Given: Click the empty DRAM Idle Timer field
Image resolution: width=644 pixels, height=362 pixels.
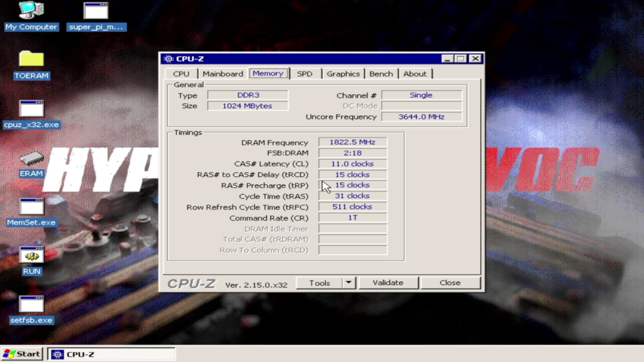Looking at the screenshot, I should pyautogui.click(x=353, y=229).
